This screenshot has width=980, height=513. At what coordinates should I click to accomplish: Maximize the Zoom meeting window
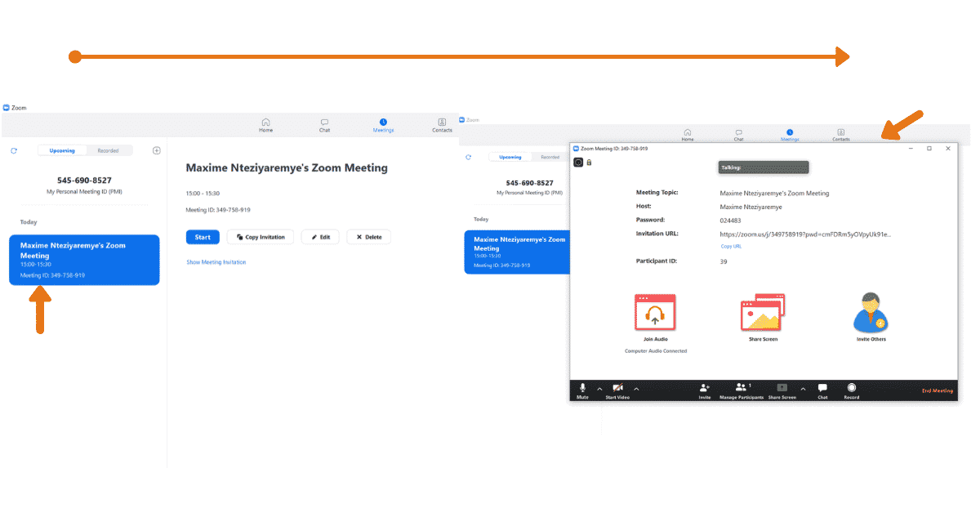coord(929,149)
